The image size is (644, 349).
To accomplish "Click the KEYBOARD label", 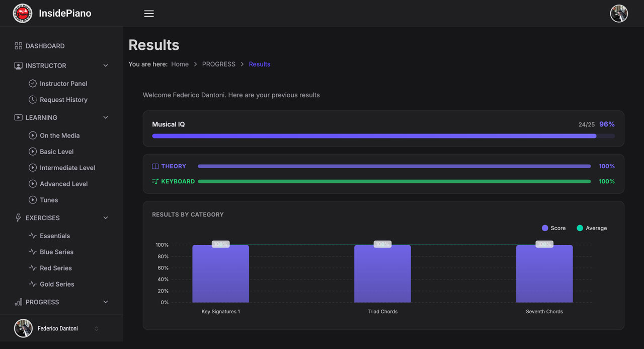I will pos(178,181).
